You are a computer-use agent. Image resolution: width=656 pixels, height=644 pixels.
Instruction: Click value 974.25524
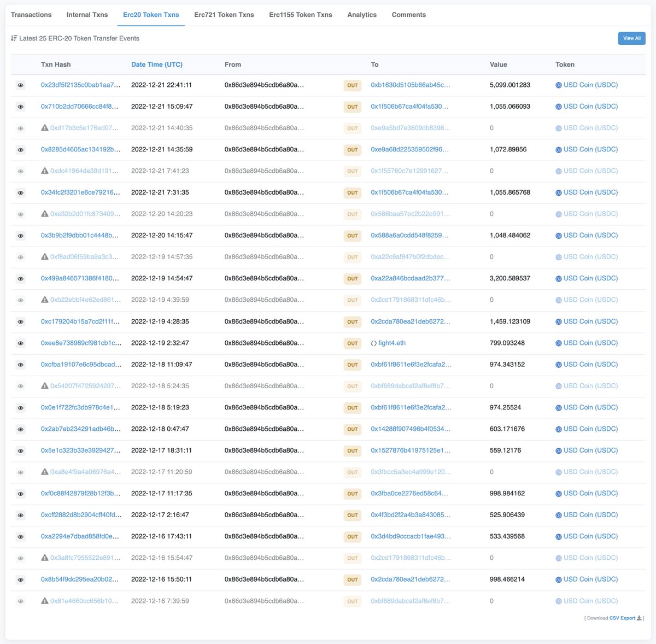(x=506, y=407)
